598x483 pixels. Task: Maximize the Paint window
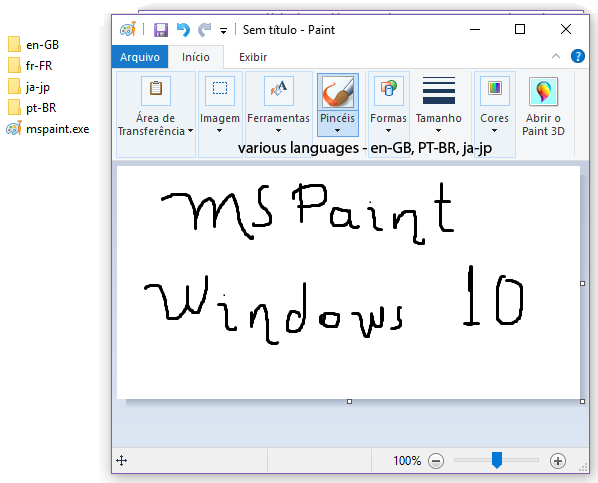click(x=520, y=29)
